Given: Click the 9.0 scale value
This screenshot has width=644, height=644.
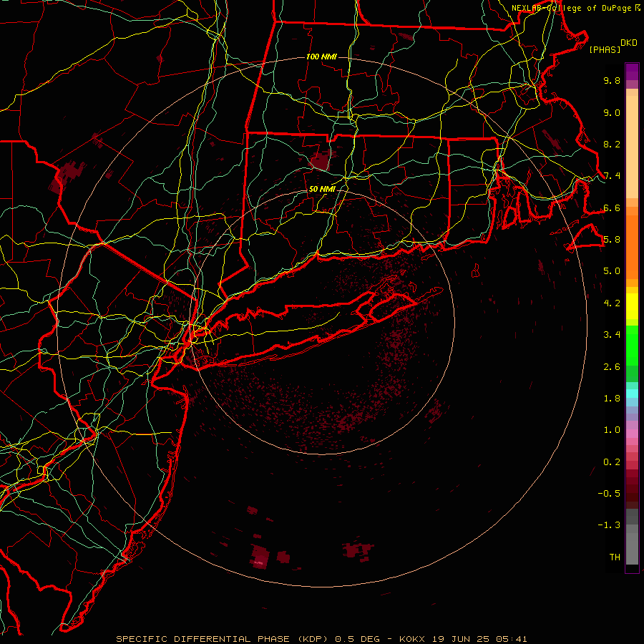Looking at the screenshot, I should 612,113.
